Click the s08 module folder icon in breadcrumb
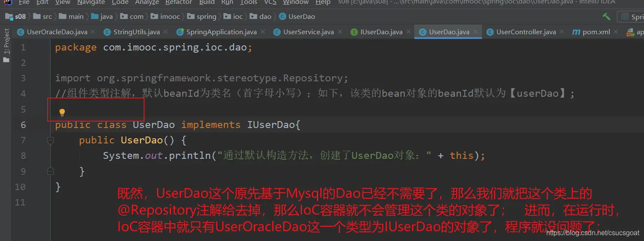Viewport: 644px width, 241px height. (x=9, y=17)
